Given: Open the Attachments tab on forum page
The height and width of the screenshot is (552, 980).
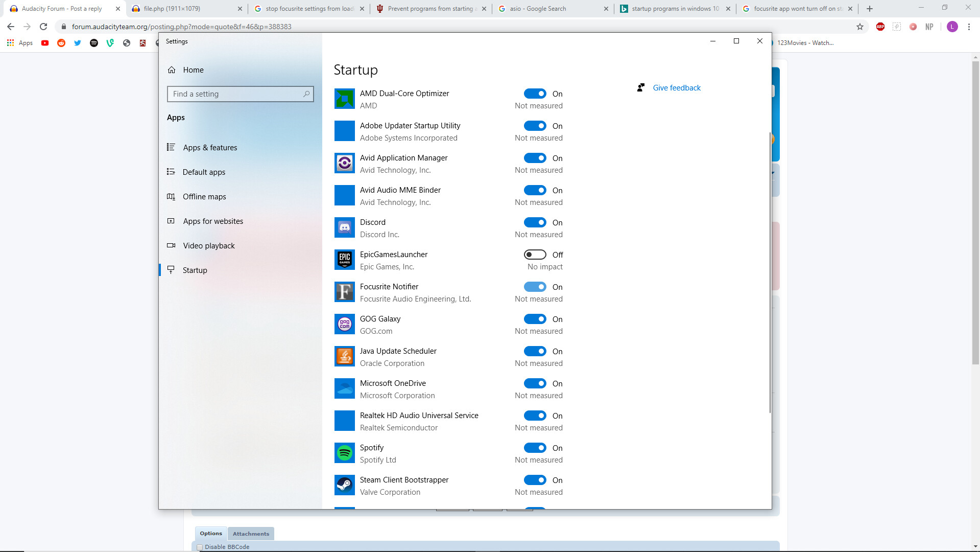Looking at the screenshot, I should pyautogui.click(x=251, y=534).
